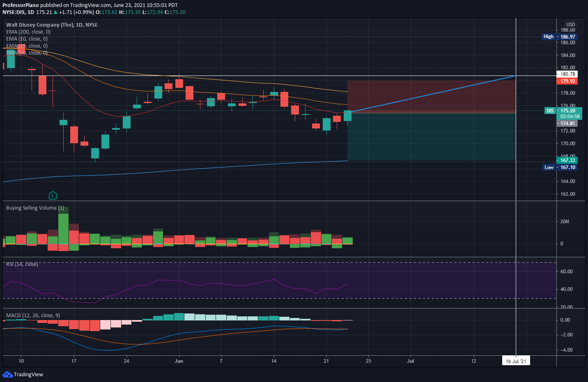
Task: Click the 60.00 RSI axis label
Action: point(566,272)
